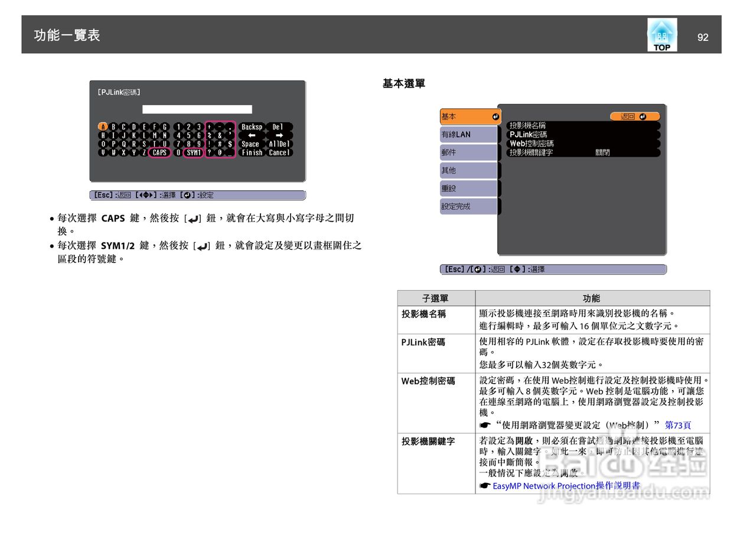756x535 pixels.
Task: Toggle the SYM1 symbol key
Action: [194, 153]
